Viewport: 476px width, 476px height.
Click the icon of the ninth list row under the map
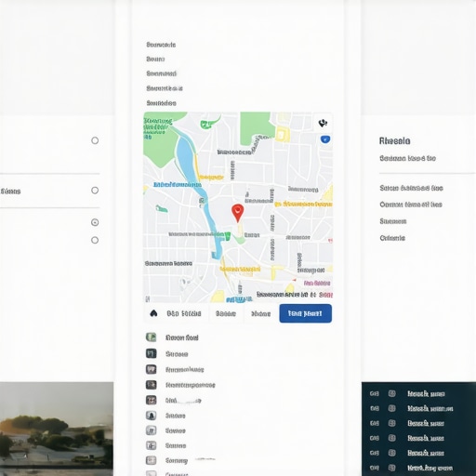[151, 460]
